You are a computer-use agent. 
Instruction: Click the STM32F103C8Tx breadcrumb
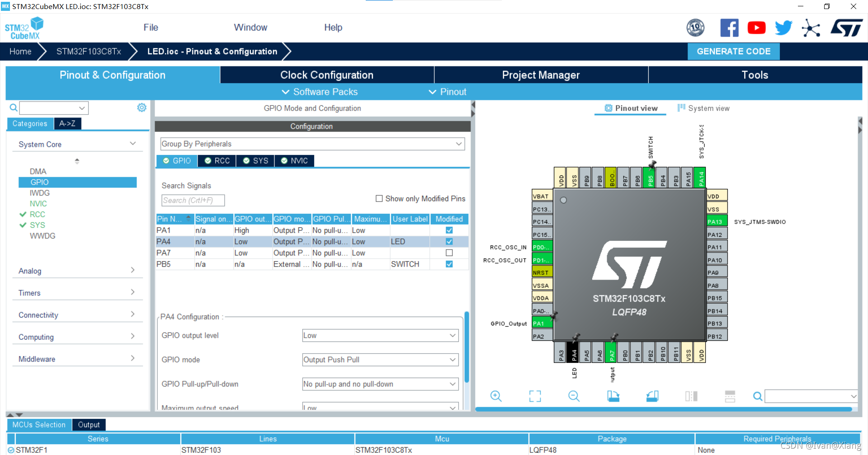tap(89, 52)
